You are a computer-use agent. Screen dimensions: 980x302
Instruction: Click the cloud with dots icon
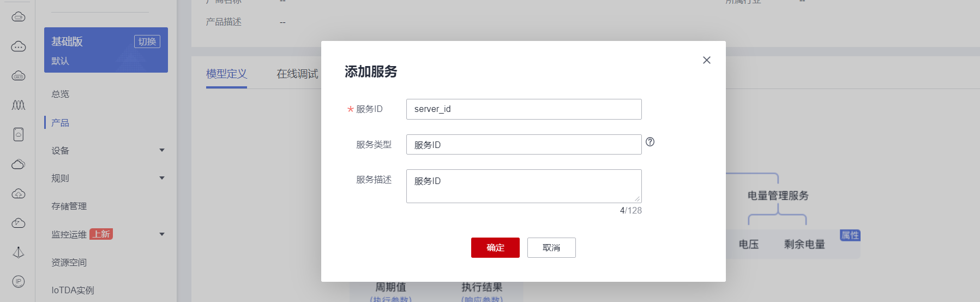tap(19, 46)
